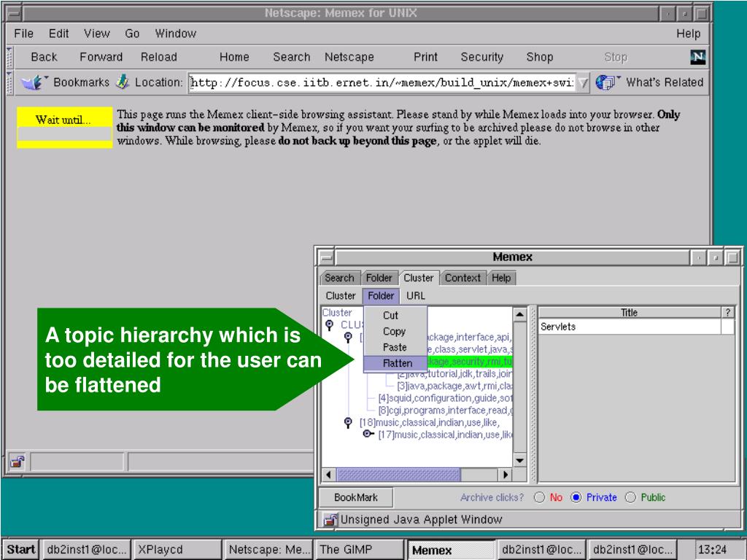Open the Security toolbar button
Screen dimensions: 747x560
pyautogui.click(x=481, y=57)
